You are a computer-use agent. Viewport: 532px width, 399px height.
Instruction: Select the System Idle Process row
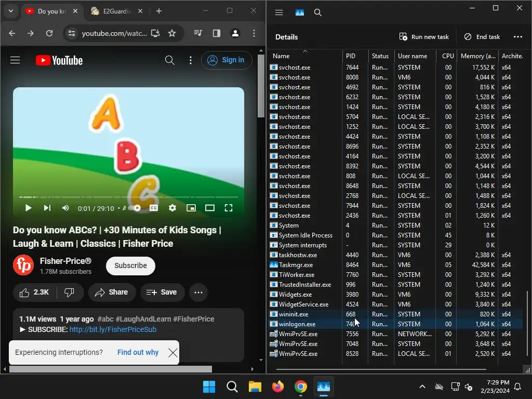(396, 235)
